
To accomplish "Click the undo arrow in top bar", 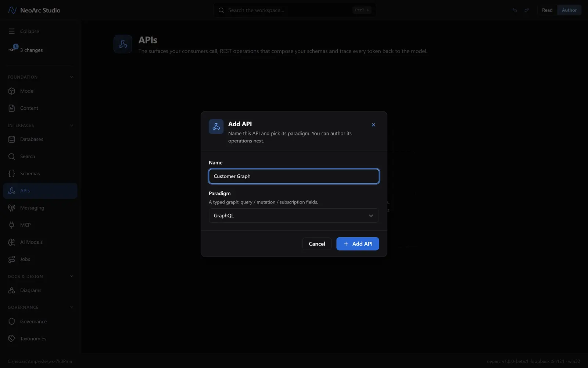I will (514, 10).
